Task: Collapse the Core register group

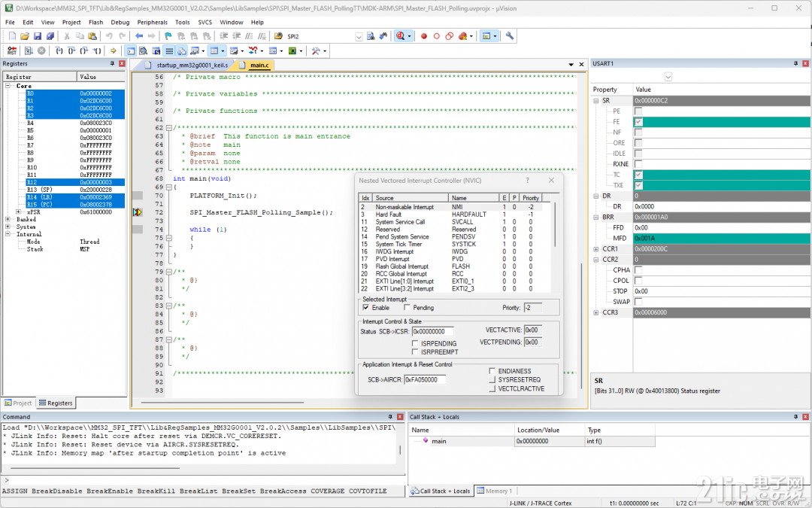Action: pyautogui.click(x=8, y=86)
